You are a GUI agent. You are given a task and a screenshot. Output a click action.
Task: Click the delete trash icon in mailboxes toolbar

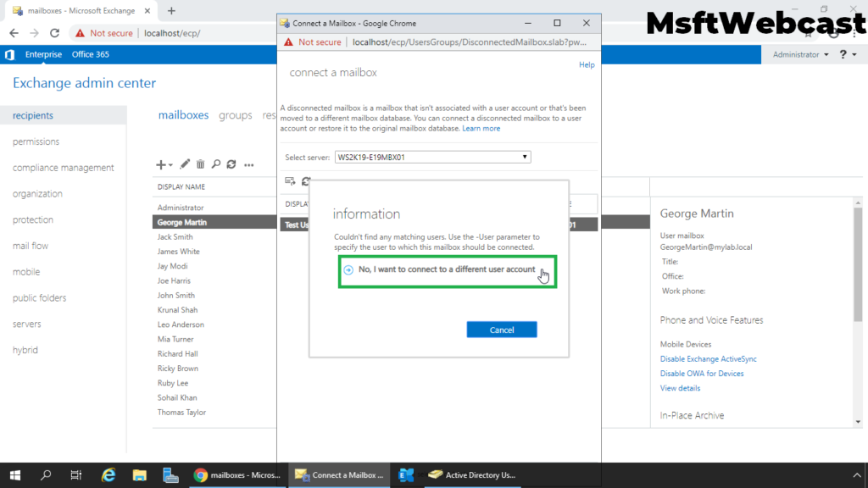coord(200,164)
